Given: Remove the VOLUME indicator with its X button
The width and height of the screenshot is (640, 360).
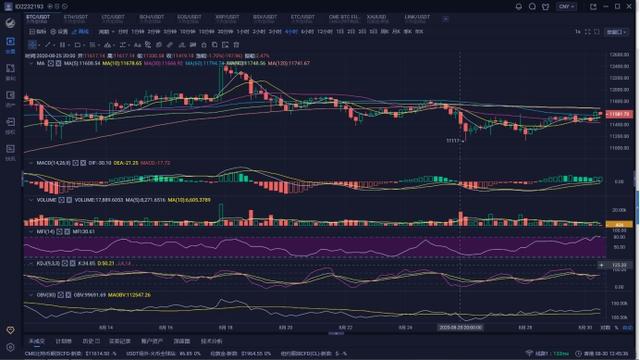Looking at the screenshot, I should (x=69, y=200).
